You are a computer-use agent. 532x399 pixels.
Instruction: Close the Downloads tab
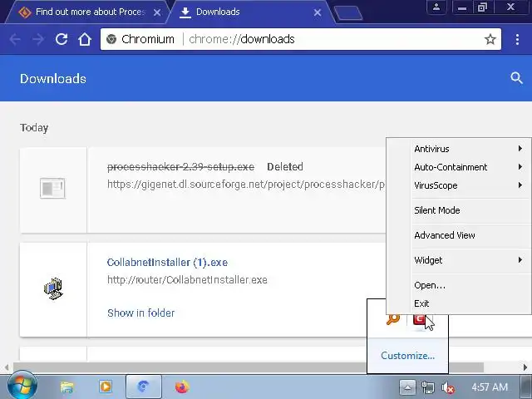pos(318,12)
